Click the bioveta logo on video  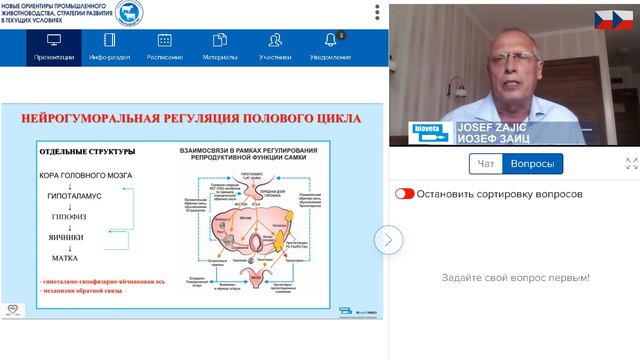point(430,133)
